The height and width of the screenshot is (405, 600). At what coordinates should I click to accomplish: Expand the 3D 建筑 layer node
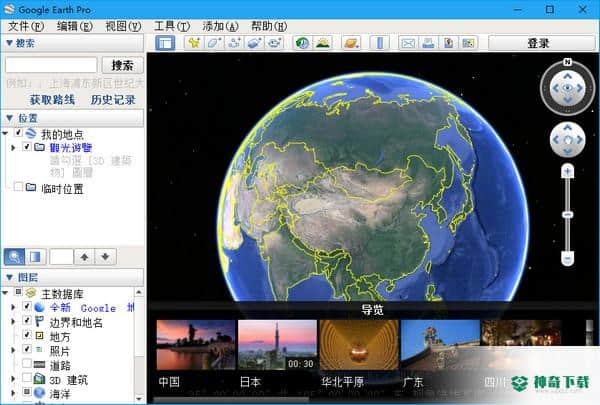13,379
